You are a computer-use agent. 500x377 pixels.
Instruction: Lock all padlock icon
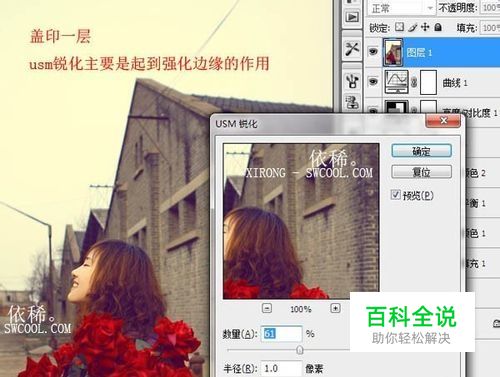pos(438,27)
